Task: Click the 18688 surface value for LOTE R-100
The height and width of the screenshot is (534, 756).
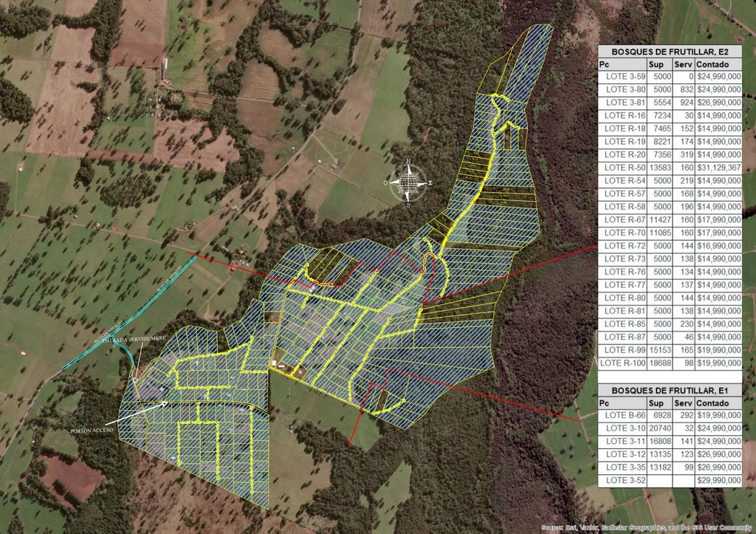Action: tap(659, 363)
